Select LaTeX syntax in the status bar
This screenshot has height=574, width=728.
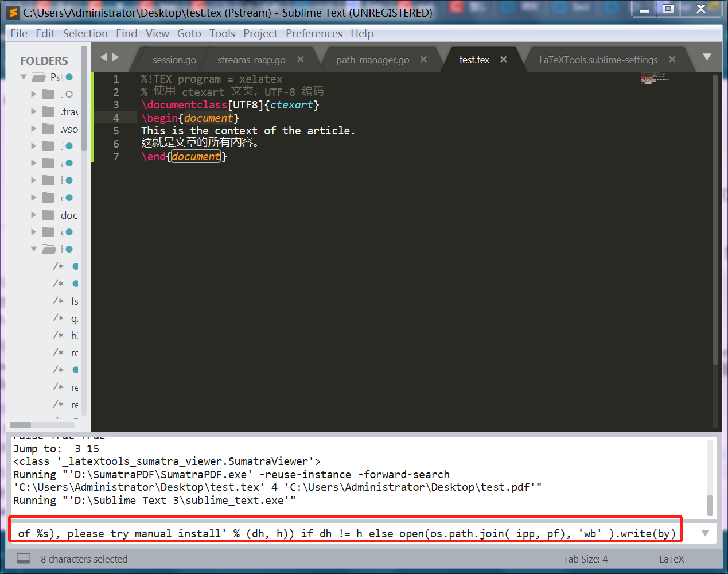pyautogui.click(x=671, y=558)
